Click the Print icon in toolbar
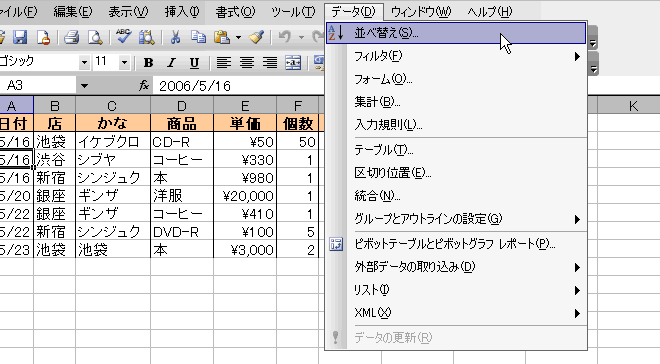 pyautogui.click(x=72, y=37)
